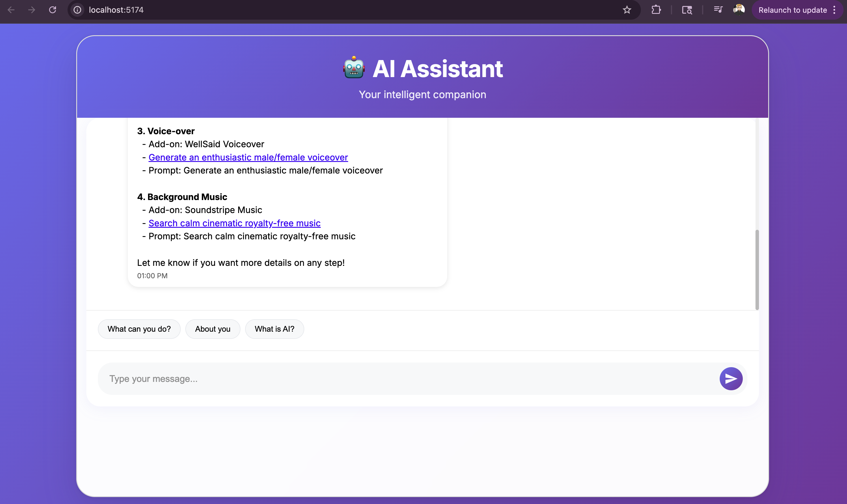The width and height of the screenshot is (847, 504).
Task: Click 'What can you do?' suggestion chip
Action: pos(139,329)
